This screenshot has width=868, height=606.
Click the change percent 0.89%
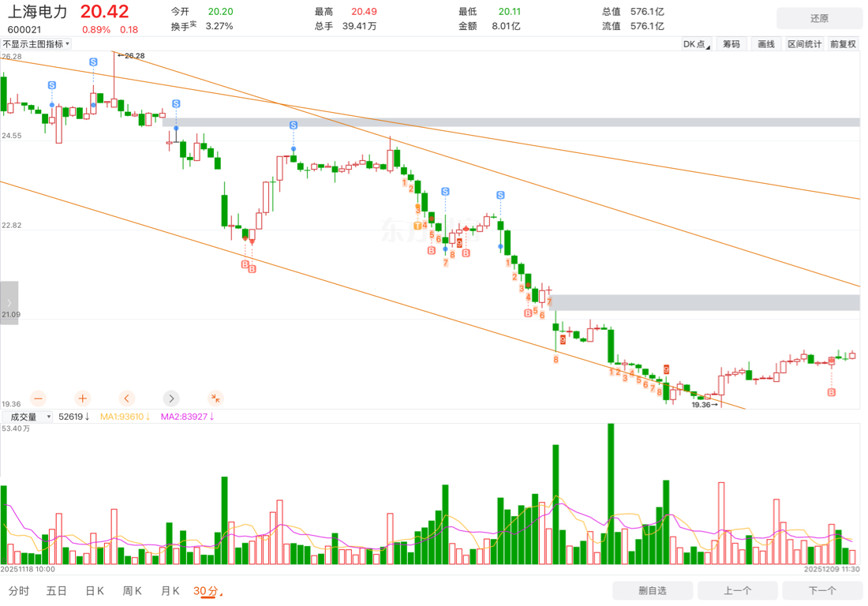95,29
